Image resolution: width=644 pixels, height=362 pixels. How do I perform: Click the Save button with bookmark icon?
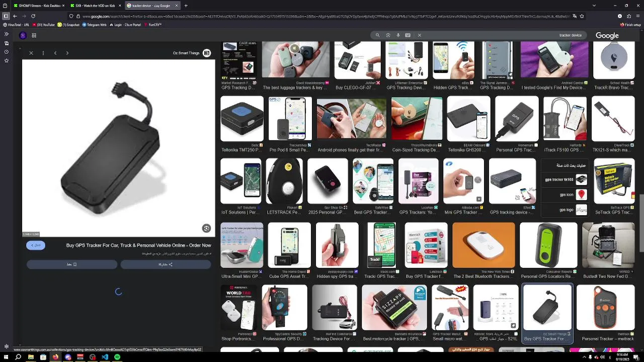72,264
